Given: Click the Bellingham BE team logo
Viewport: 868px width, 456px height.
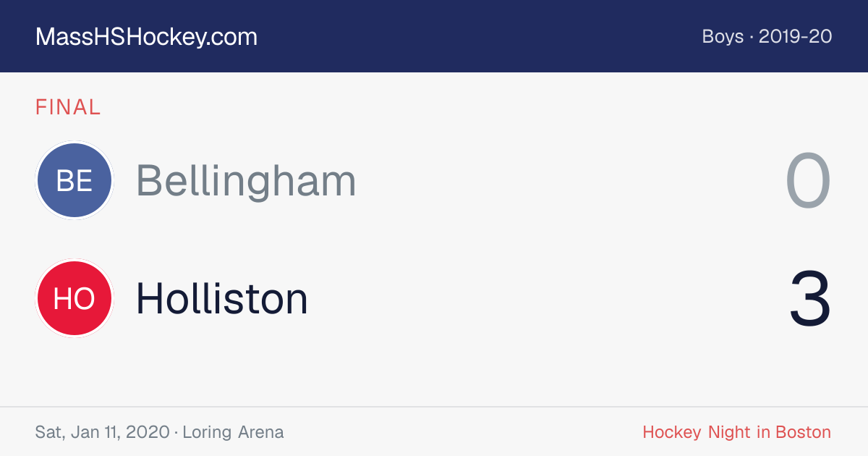Looking at the screenshot, I should pyautogui.click(x=75, y=180).
